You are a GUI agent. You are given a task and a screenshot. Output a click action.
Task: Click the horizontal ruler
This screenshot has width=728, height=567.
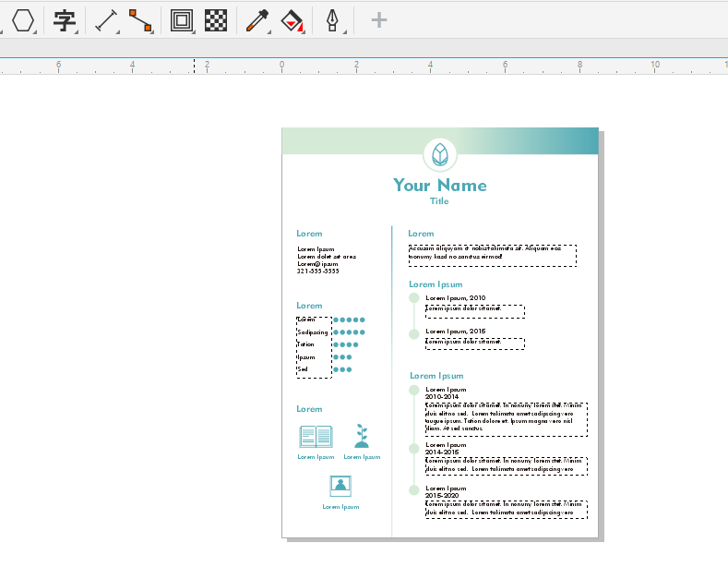(364, 66)
